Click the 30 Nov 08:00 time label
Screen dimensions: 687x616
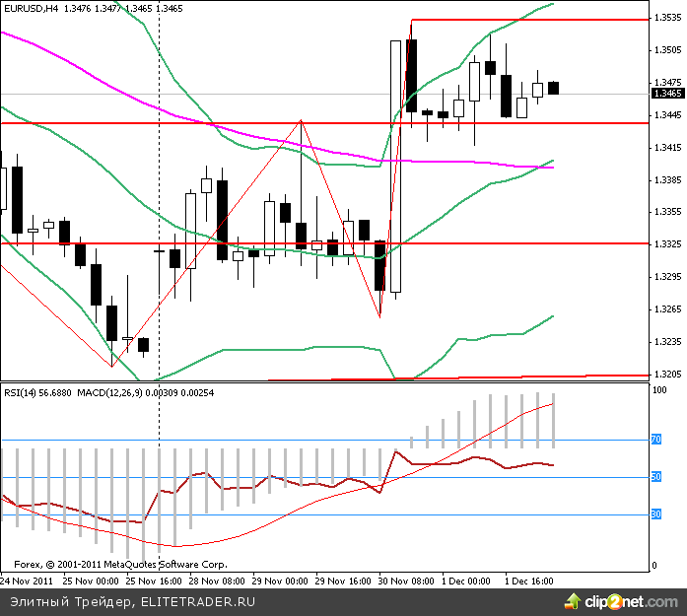407,582
